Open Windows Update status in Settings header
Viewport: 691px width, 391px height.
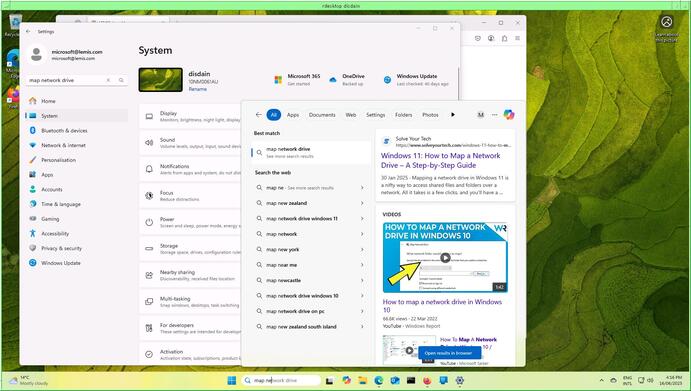[416, 80]
